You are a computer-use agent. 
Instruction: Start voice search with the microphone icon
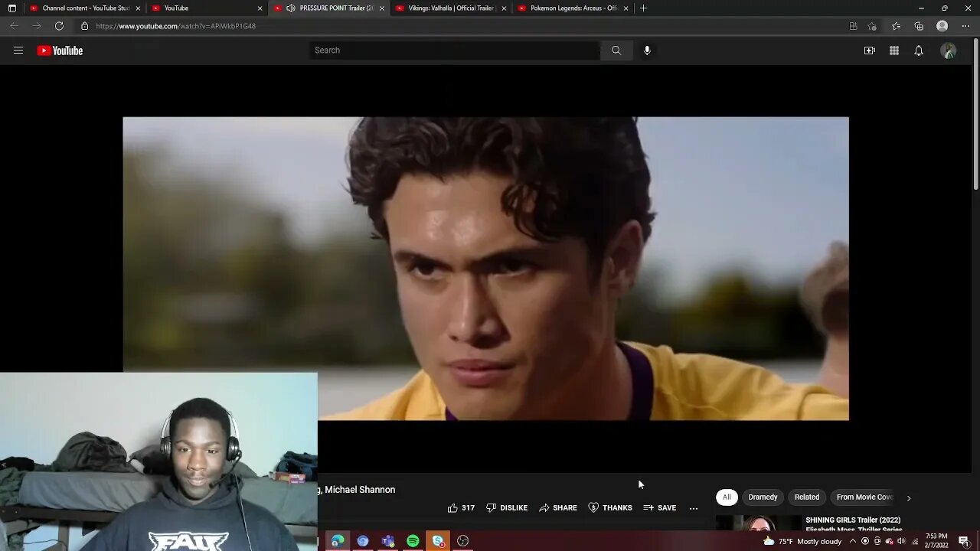tap(647, 51)
